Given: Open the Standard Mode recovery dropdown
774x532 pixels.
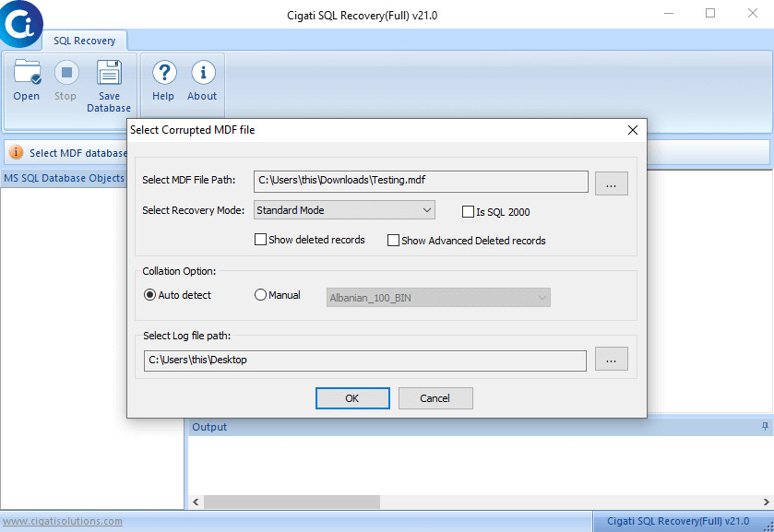Looking at the screenshot, I should [x=344, y=209].
